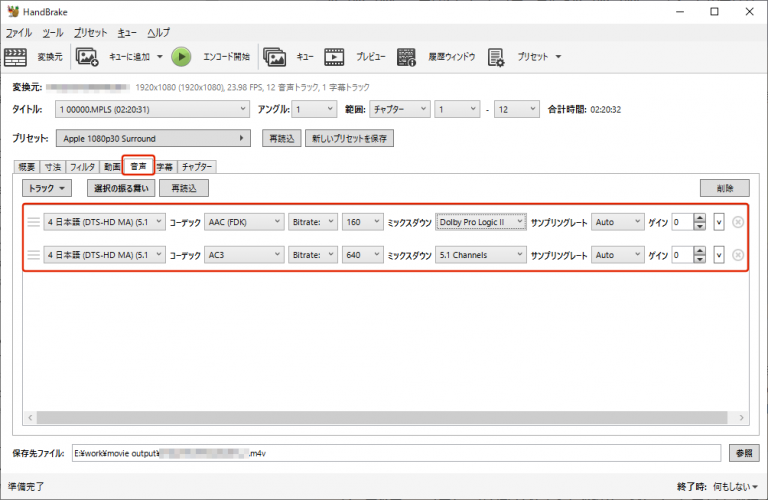Click Save New Preset button
Viewport: 768px width, 500px height.
349,139
